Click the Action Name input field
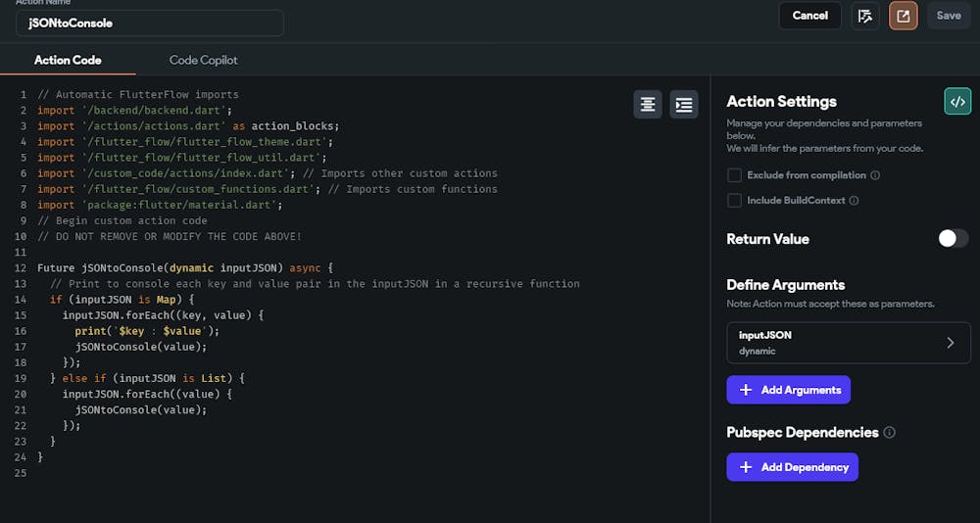The height and width of the screenshot is (523, 980). (x=149, y=23)
